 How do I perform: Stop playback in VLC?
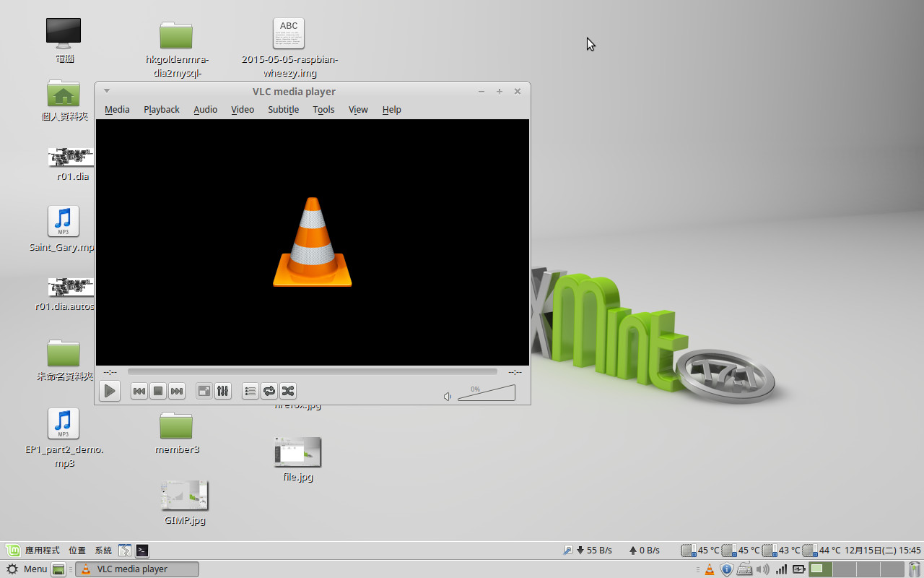click(x=158, y=391)
